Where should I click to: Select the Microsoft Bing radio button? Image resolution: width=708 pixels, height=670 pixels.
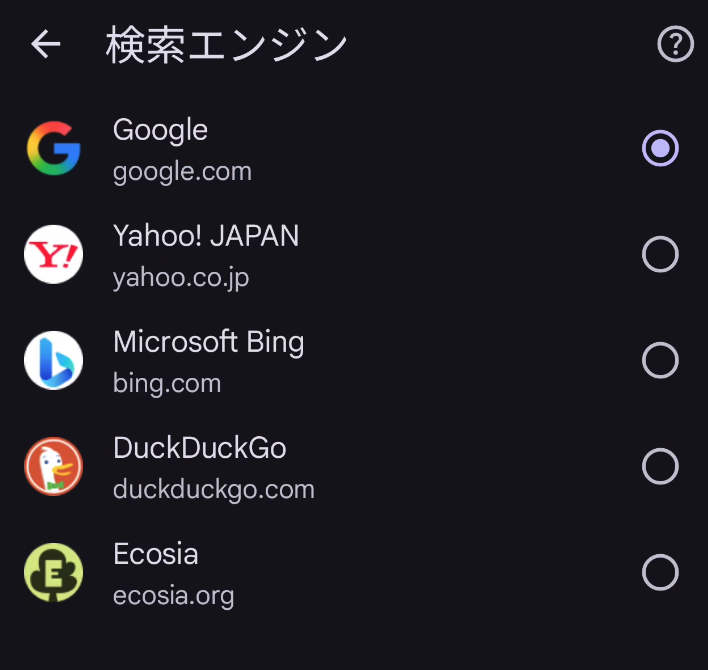[660, 360]
